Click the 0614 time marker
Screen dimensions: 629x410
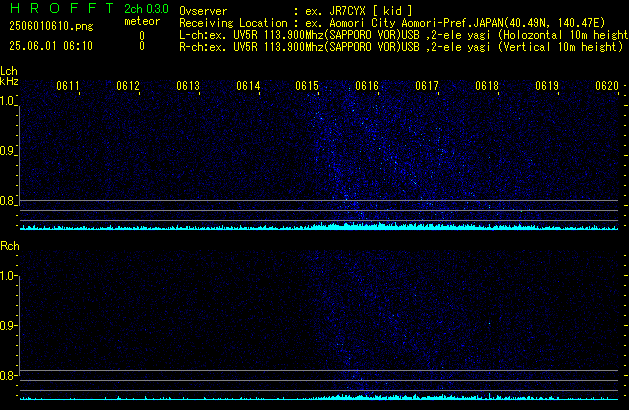[248, 86]
